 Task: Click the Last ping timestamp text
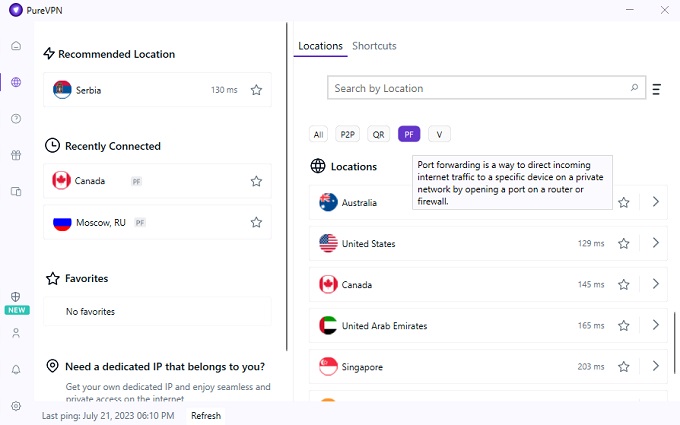pyautogui.click(x=108, y=415)
